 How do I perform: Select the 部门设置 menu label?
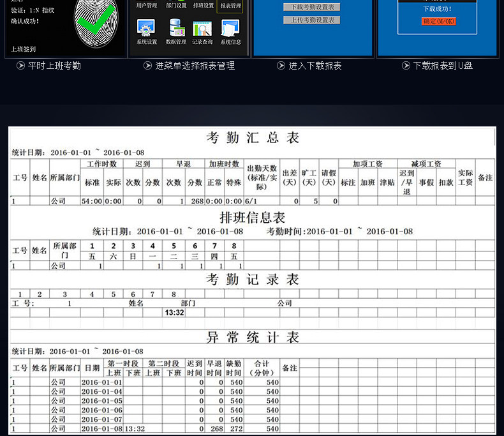[176, 6]
